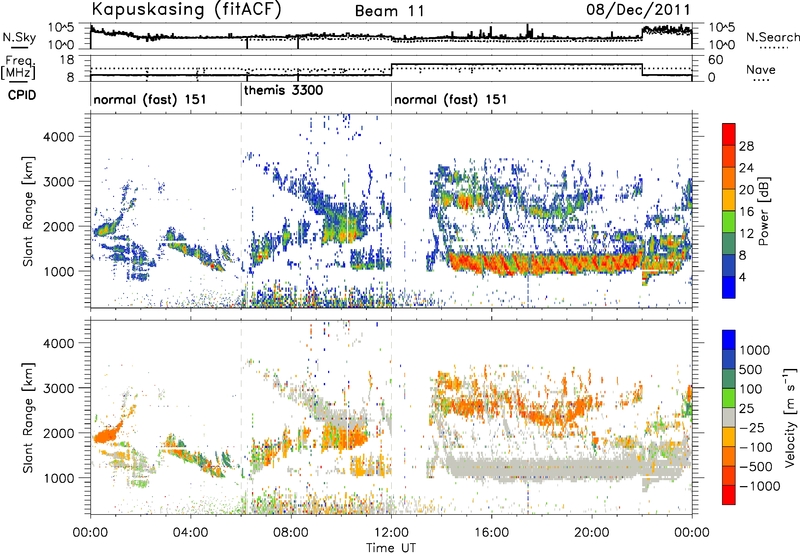Click the right 10^0 tick on N.Search axis
This screenshot has width=800, height=554.
(722, 44)
